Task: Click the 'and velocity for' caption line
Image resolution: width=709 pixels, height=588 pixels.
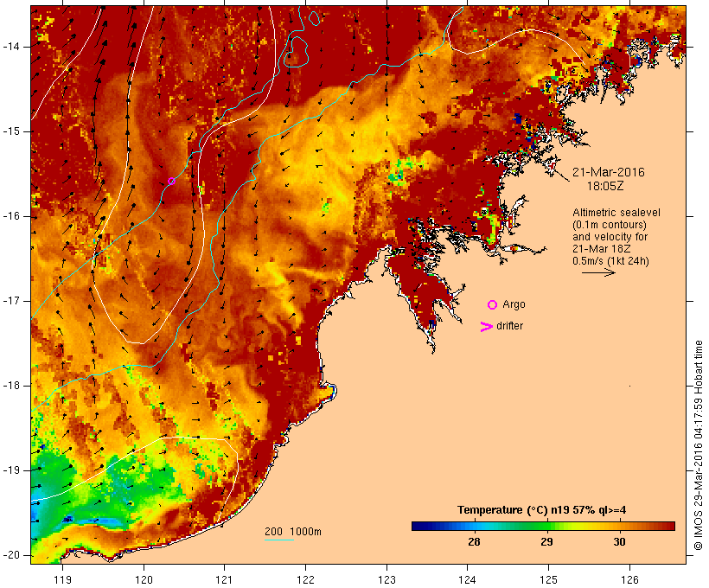Action: pos(610,237)
